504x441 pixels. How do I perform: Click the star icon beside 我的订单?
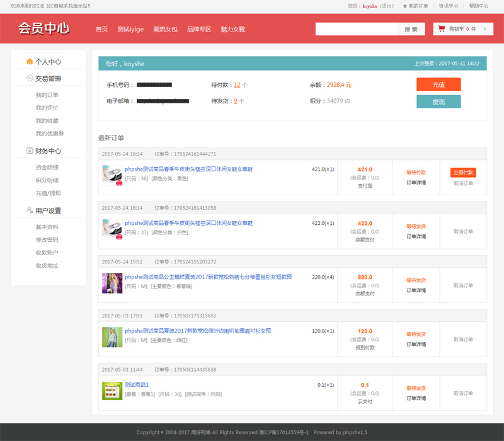(x=404, y=6)
